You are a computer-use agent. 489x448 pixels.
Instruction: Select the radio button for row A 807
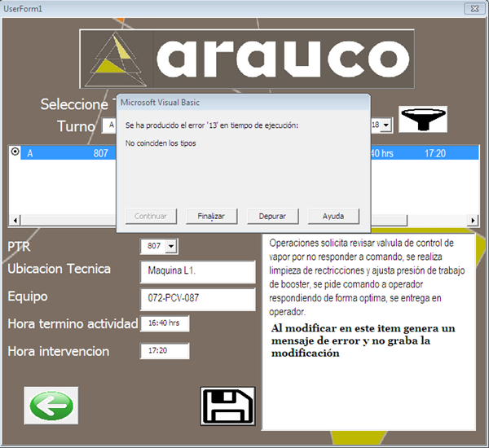point(15,152)
